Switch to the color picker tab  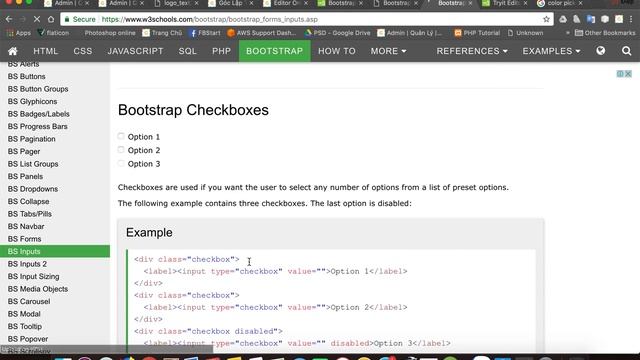(560, 3)
